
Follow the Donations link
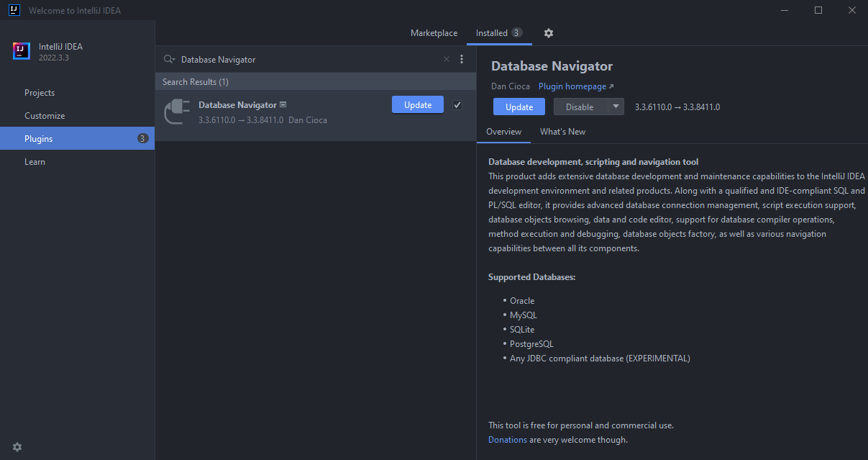click(x=508, y=439)
